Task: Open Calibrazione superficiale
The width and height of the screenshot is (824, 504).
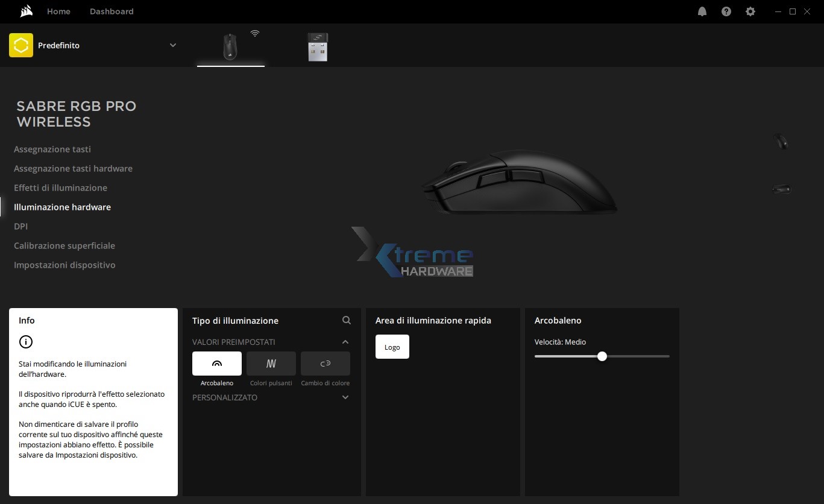Action: tap(64, 245)
